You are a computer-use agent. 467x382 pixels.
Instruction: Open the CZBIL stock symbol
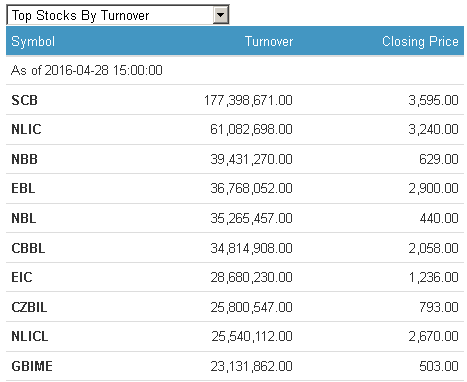point(29,307)
